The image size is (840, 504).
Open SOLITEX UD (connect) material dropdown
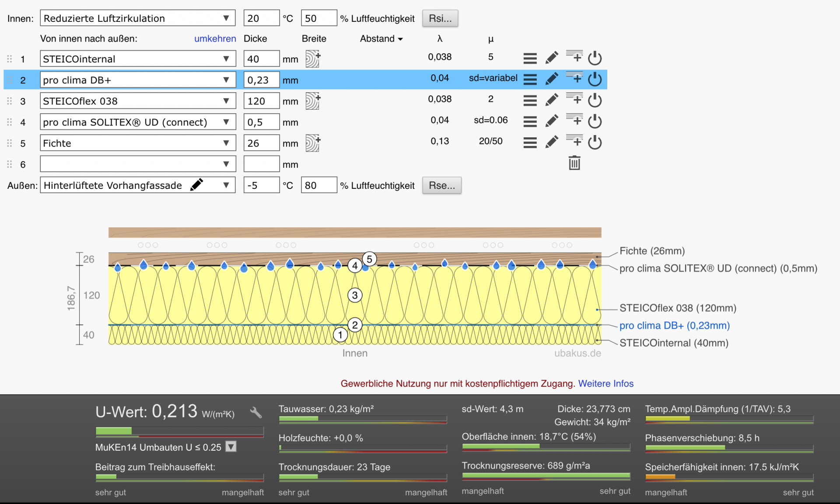pos(137,122)
